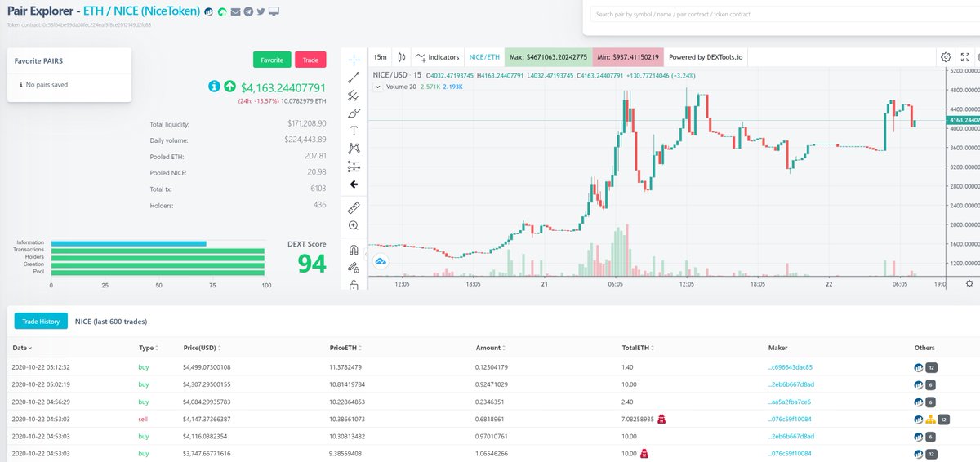Open the Indicators menu
Screen dimensions: 980x462
click(437, 57)
